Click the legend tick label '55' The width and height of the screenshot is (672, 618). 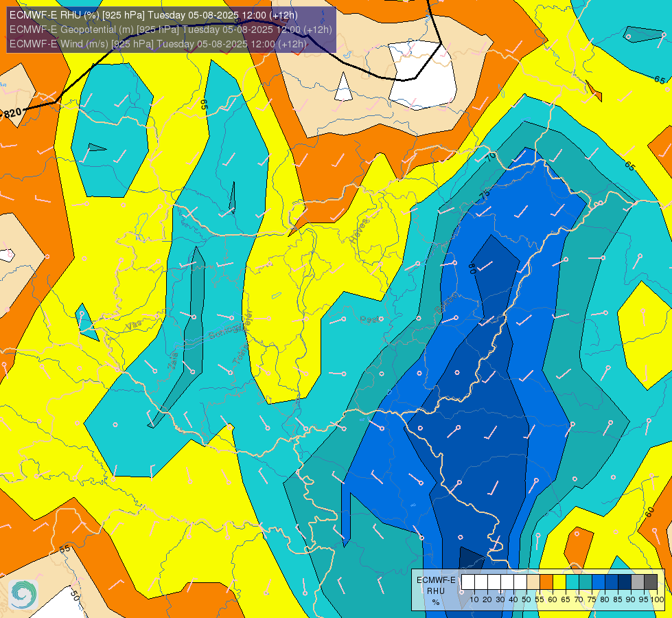click(540, 599)
